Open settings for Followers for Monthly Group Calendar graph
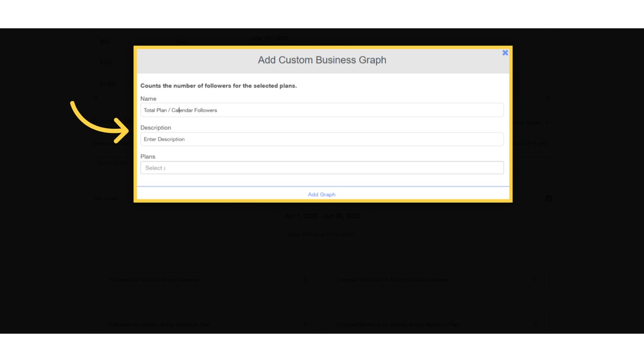Viewport: 644px width, 362px height. [x=305, y=280]
